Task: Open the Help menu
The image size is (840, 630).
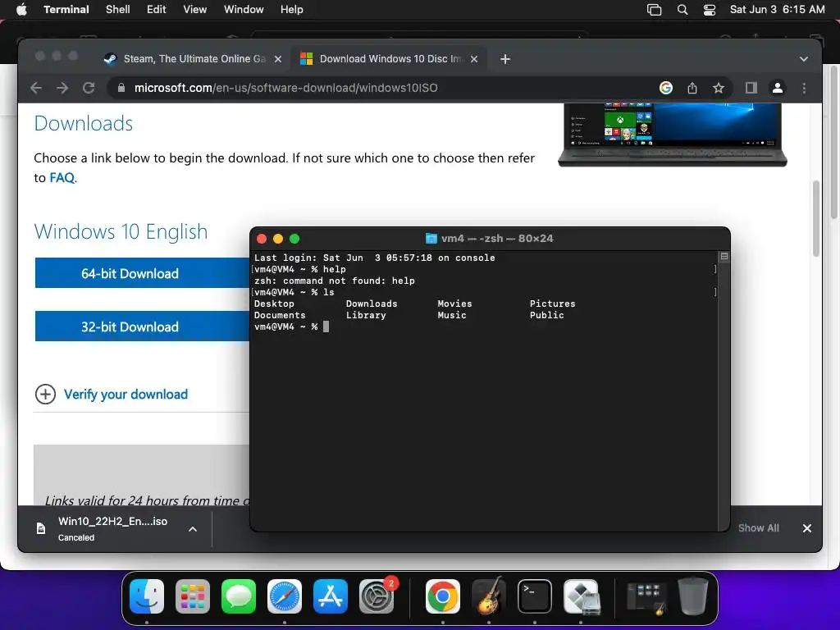Action: 291,10
